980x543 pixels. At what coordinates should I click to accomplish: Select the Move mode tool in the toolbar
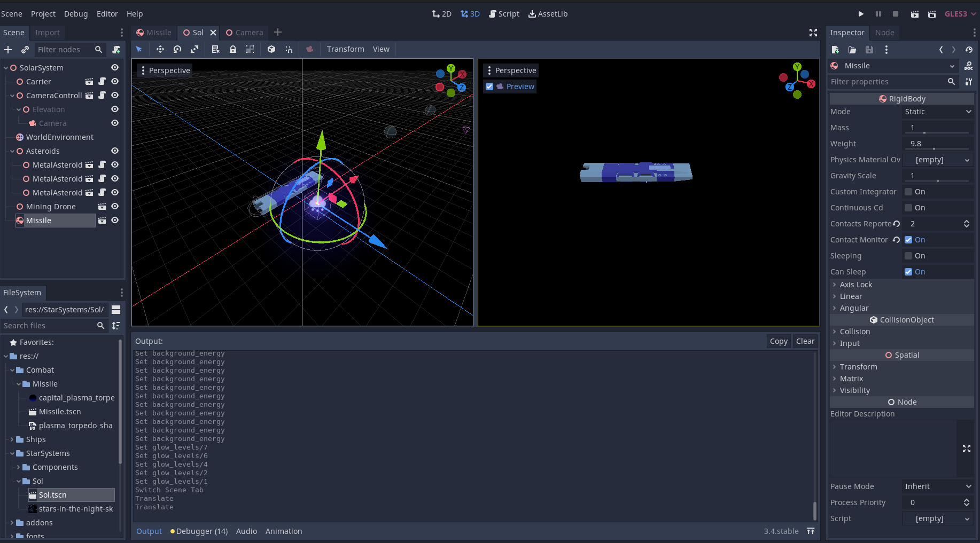pyautogui.click(x=160, y=49)
